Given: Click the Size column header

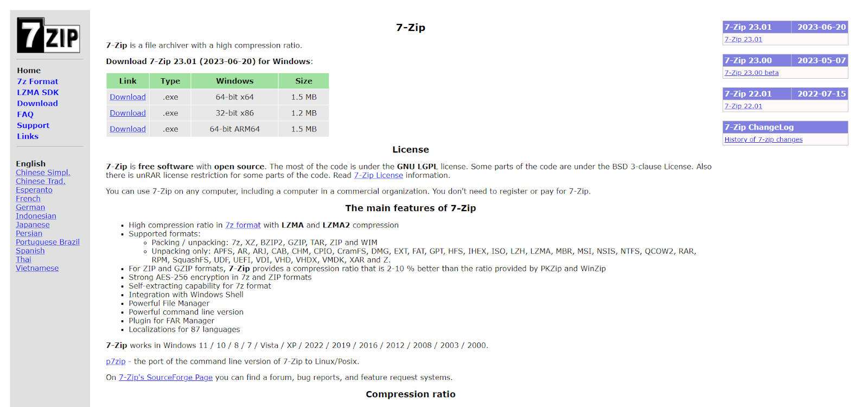Looking at the screenshot, I should 304,81.
